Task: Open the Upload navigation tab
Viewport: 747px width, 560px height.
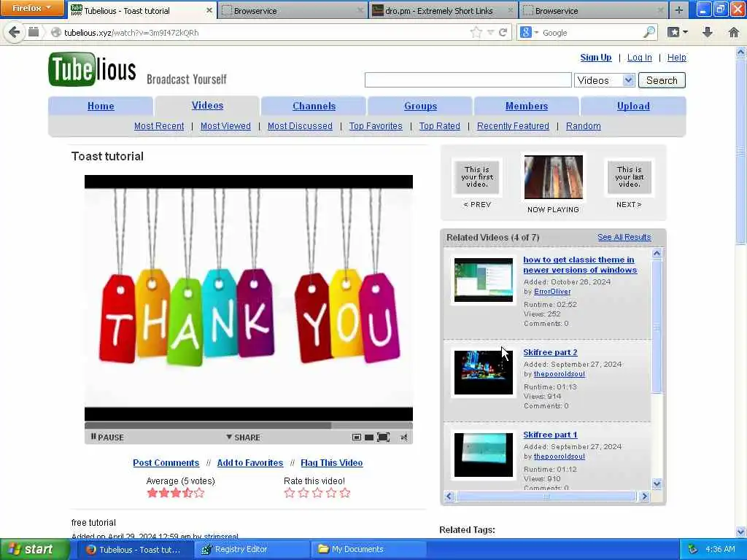Action: [x=633, y=106]
